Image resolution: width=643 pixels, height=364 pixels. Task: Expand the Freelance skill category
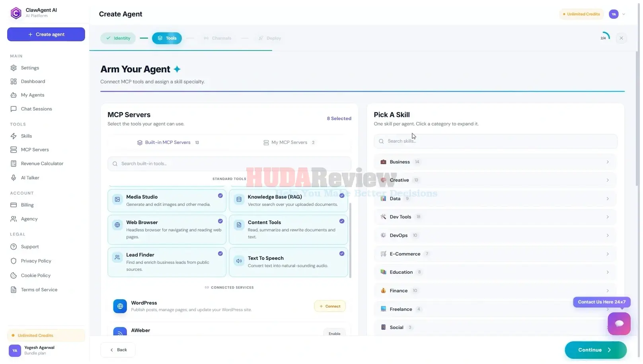point(495,309)
